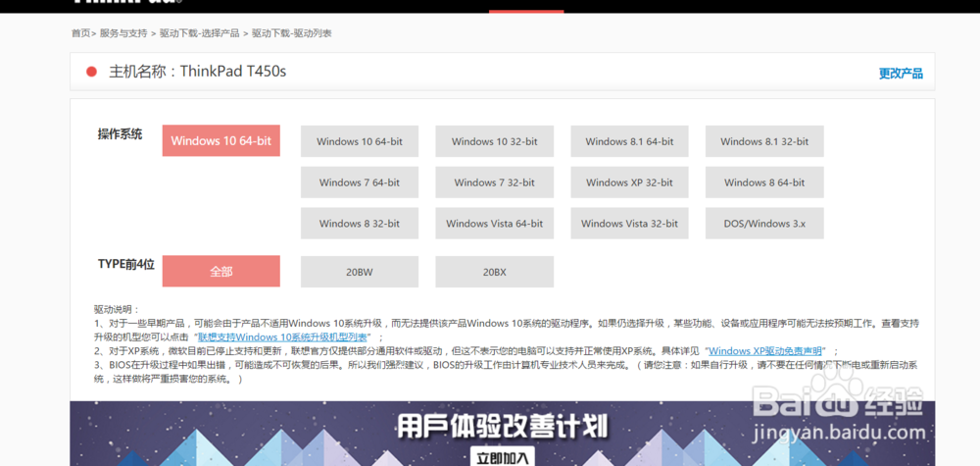Select Windows 8 32-bit
The height and width of the screenshot is (466, 980).
point(360,224)
